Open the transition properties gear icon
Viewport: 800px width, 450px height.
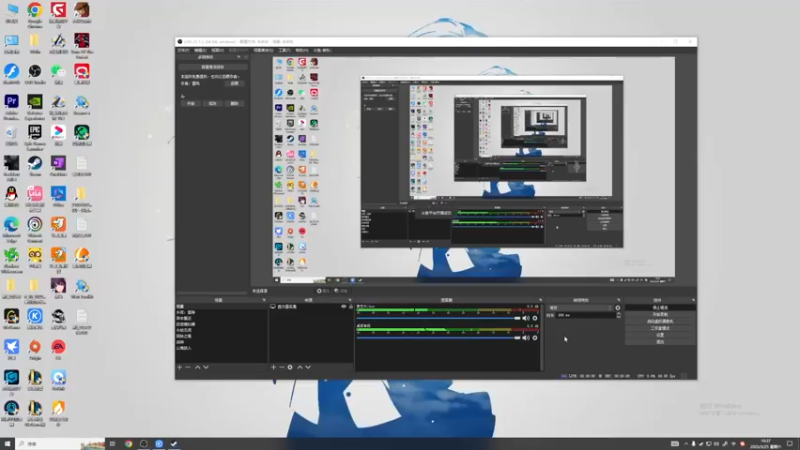tap(618, 308)
